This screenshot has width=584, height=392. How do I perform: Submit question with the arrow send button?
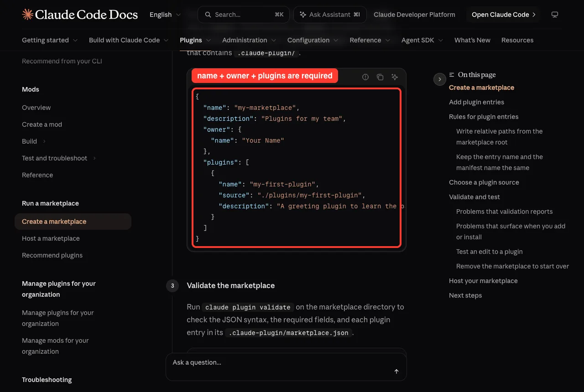pos(396,371)
